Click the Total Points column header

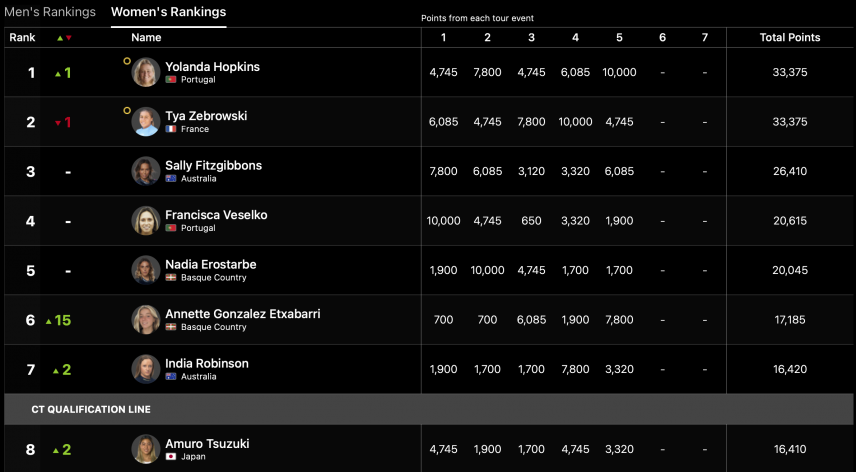789,37
